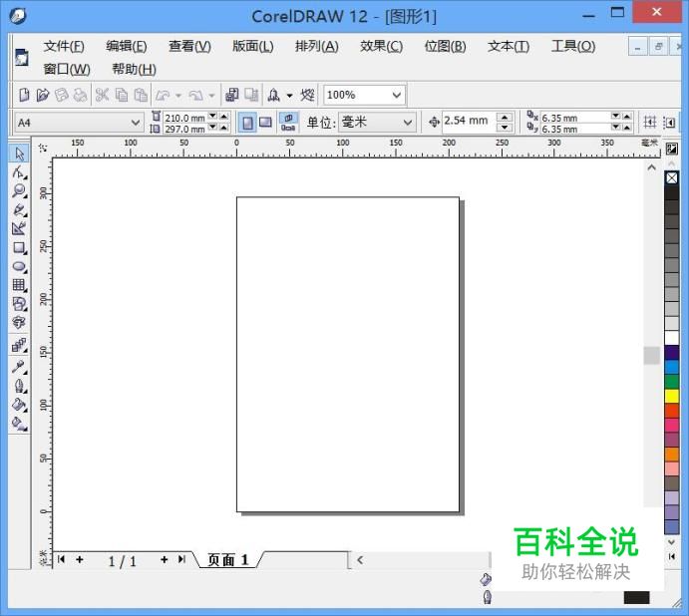Click the Print icon
The width and height of the screenshot is (689, 616).
[80, 95]
